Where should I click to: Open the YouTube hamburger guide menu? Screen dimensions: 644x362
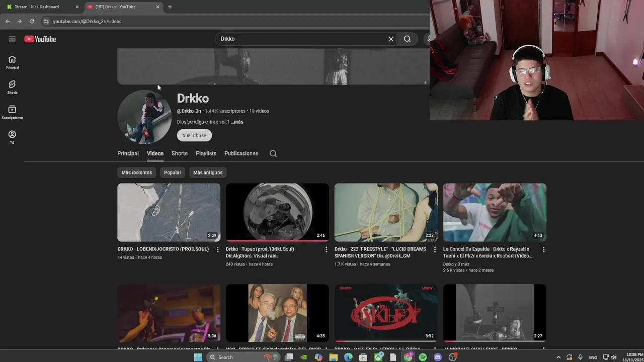click(x=12, y=39)
